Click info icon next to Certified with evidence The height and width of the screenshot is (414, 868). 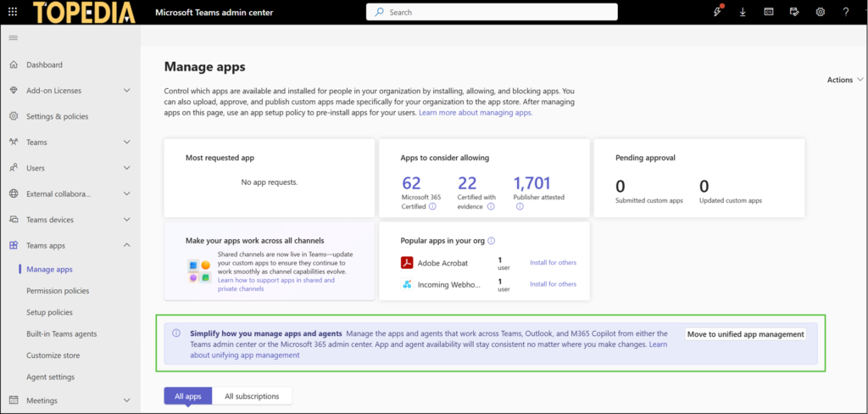click(491, 207)
